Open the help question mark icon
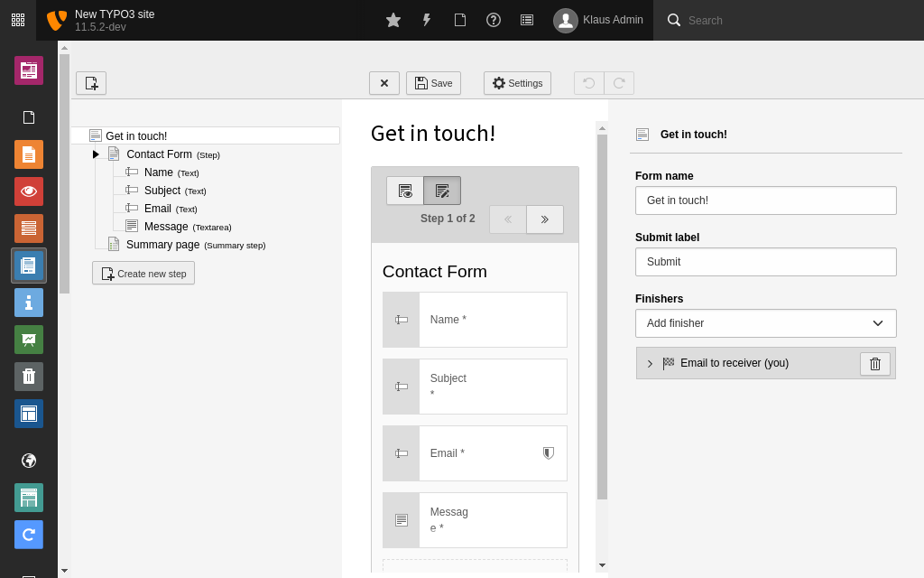The image size is (924, 578). click(494, 20)
